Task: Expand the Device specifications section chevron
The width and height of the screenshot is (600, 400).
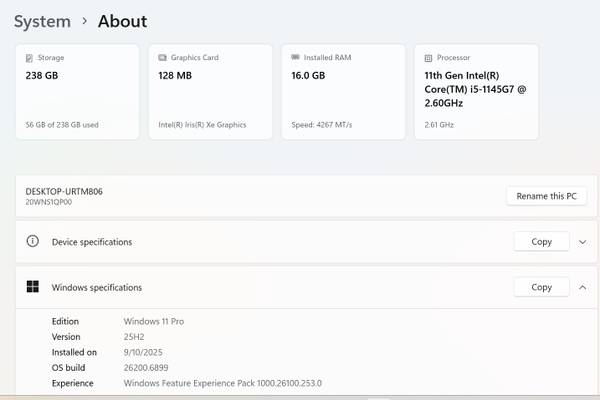Action: tap(583, 242)
